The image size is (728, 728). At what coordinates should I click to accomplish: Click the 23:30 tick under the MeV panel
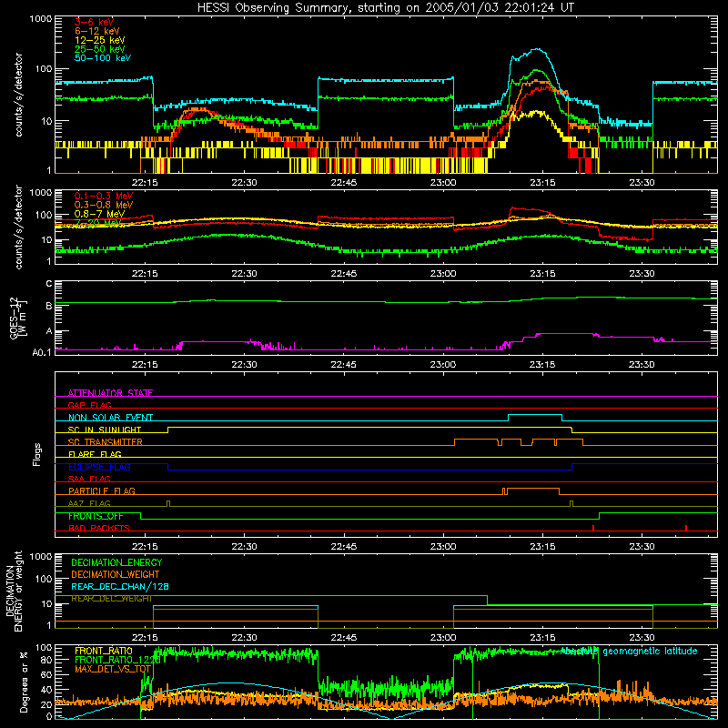(642, 274)
